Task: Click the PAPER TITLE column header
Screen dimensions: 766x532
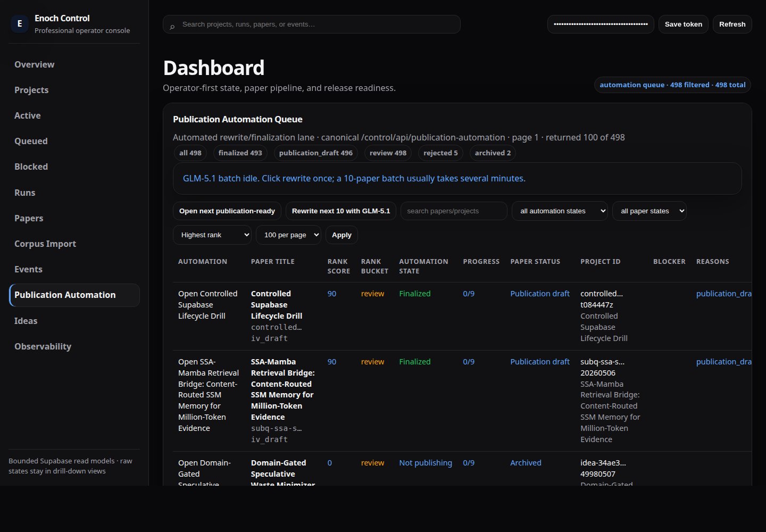Action: 273,262
